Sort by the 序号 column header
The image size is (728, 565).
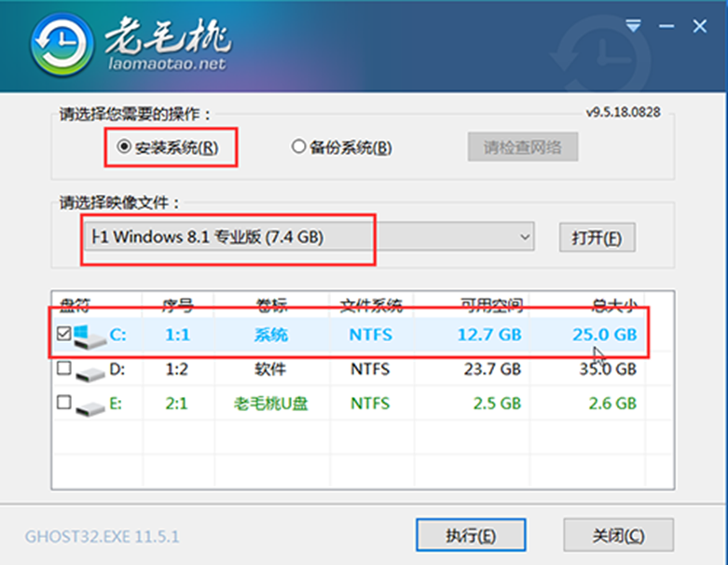tap(177, 305)
